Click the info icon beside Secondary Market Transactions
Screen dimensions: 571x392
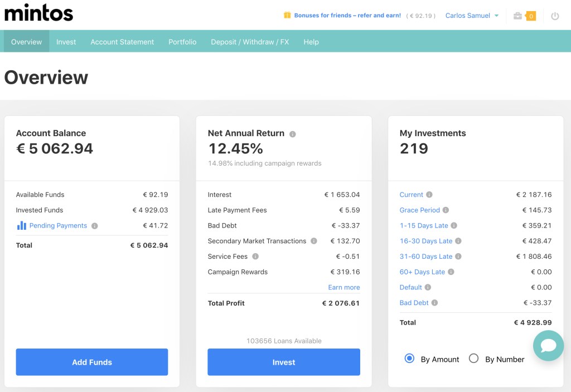313,241
